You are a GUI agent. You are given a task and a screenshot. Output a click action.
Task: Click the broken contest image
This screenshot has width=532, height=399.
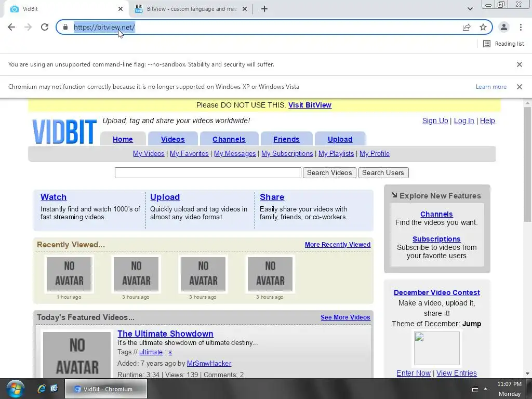[x=436, y=349]
